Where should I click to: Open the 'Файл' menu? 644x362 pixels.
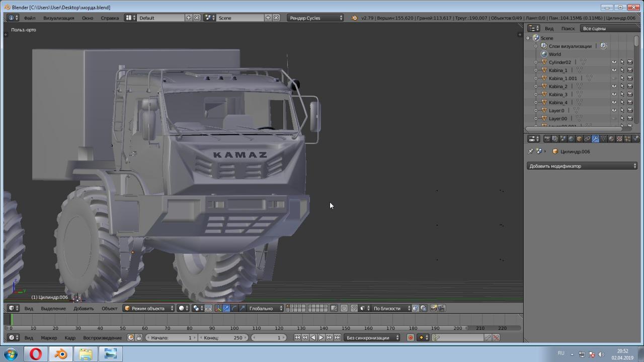coord(29,18)
